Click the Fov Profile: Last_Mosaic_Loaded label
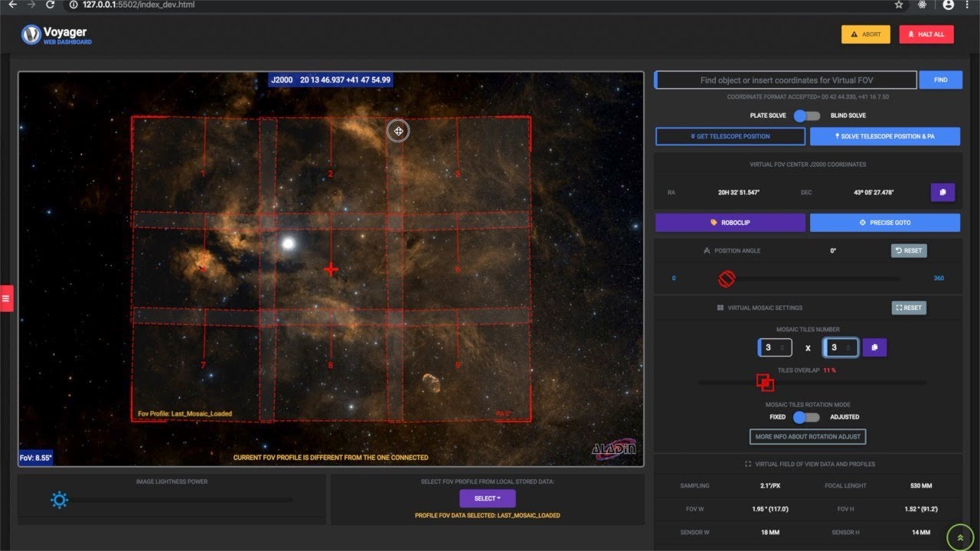The height and width of the screenshot is (551, 980). click(185, 414)
